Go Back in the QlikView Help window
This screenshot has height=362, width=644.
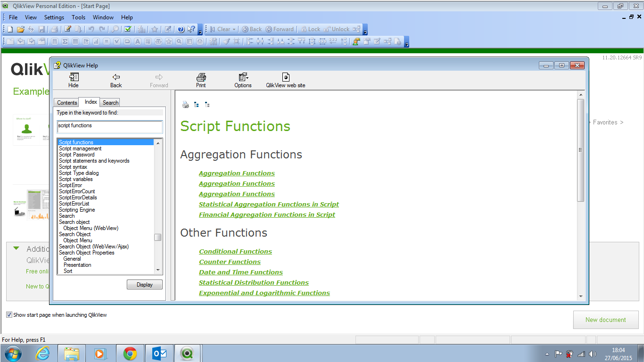point(116,80)
